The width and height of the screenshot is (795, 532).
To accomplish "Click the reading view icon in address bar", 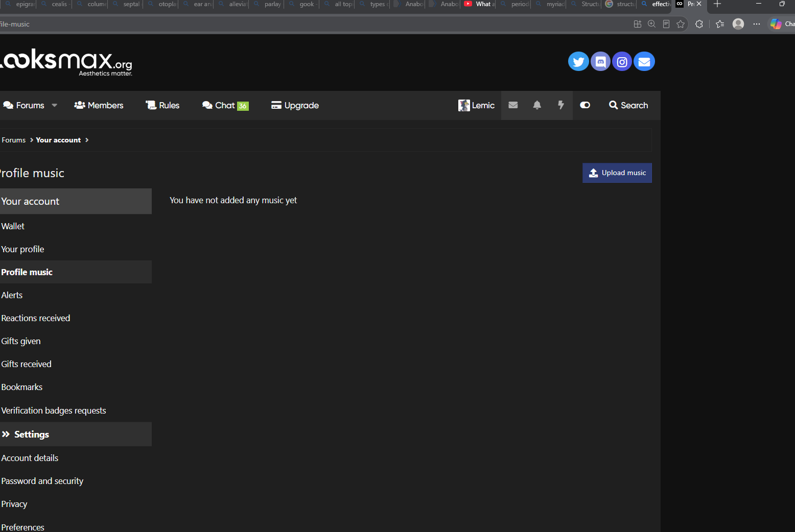I will (x=666, y=24).
